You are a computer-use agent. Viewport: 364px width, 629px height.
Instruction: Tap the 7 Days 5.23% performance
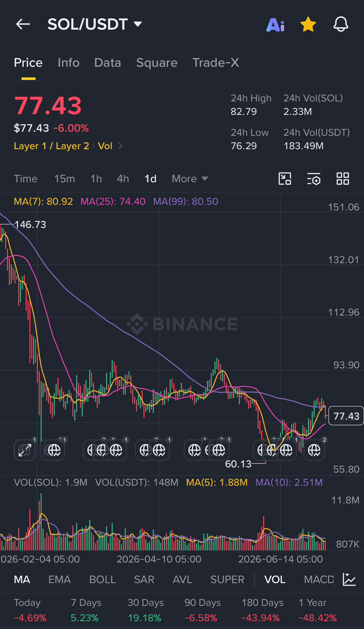(x=86, y=610)
